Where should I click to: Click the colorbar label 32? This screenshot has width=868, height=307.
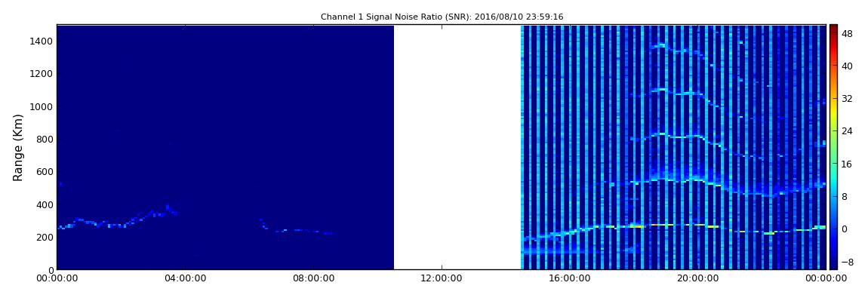click(846, 98)
